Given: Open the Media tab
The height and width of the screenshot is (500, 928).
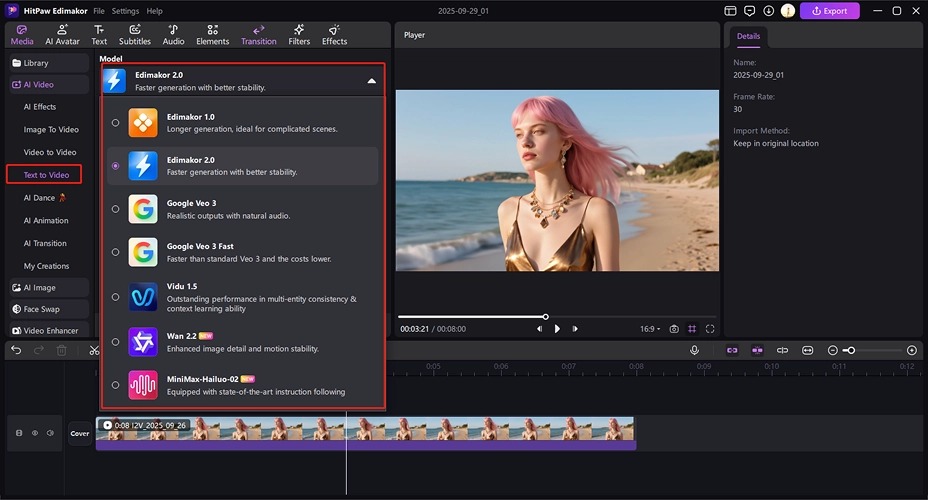Looking at the screenshot, I should pyautogui.click(x=22, y=35).
